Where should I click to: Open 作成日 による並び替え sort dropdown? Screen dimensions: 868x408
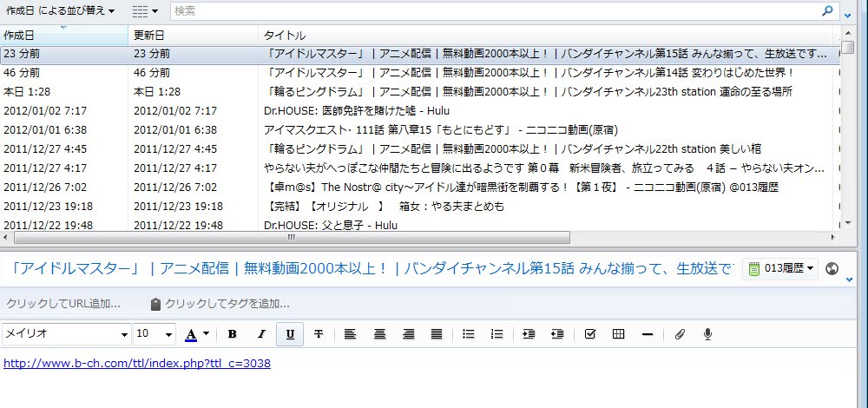(60, 10)
